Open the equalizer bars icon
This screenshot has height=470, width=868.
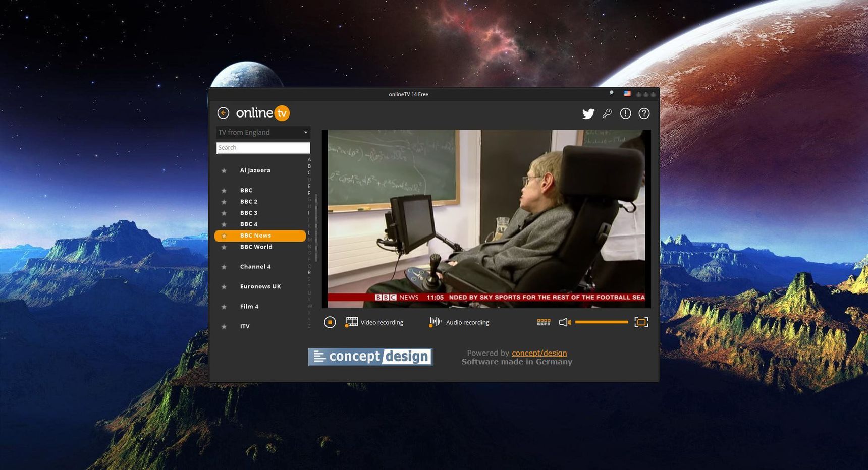point(544,322)
